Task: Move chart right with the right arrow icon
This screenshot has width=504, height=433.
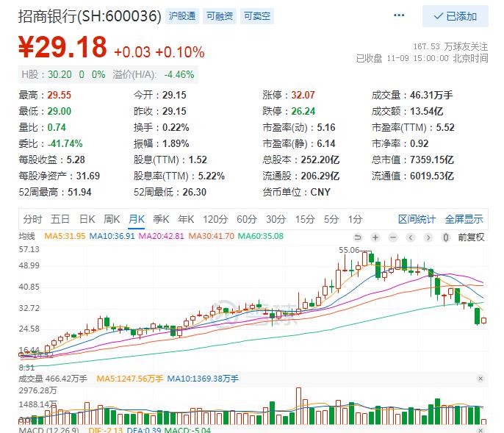Action: [428, 237]
